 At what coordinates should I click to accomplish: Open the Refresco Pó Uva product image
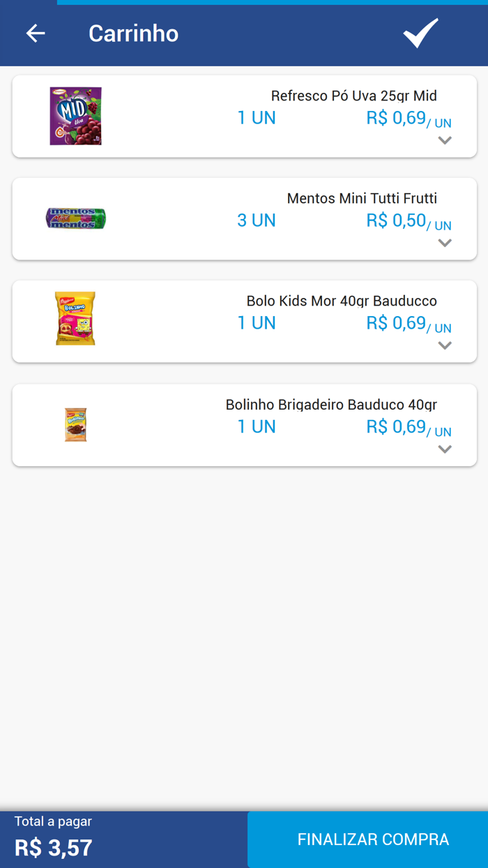click(x=75, y=115)
